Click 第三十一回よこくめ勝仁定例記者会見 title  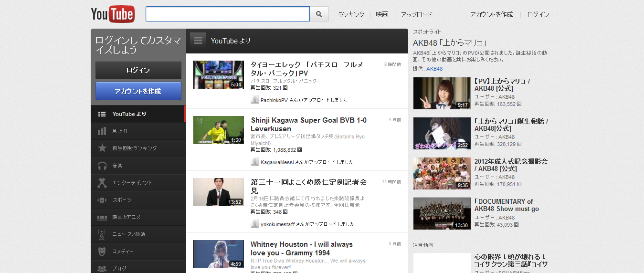pos(309,186)
